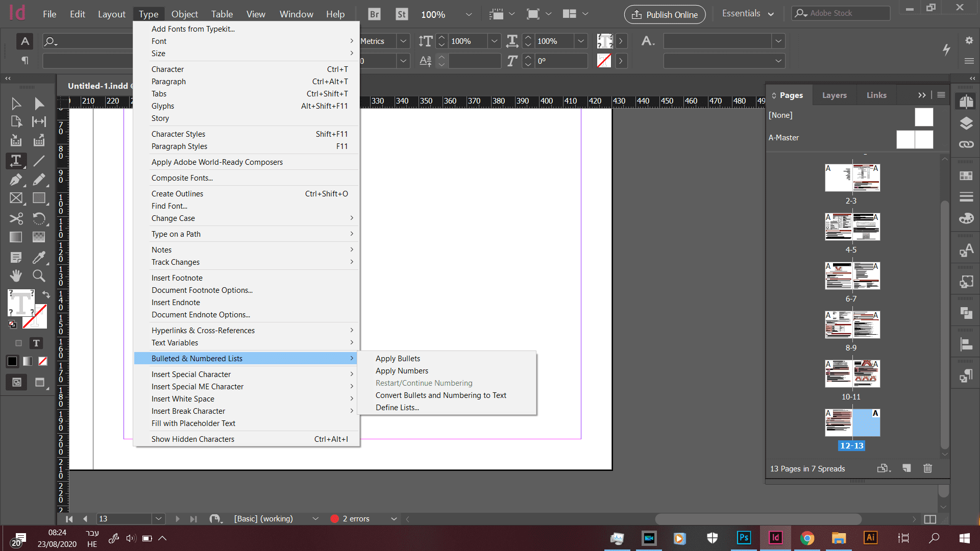Screen dimensions: 980x551
Task: Select the Eyedropper tool
Action: click(39, 258)
